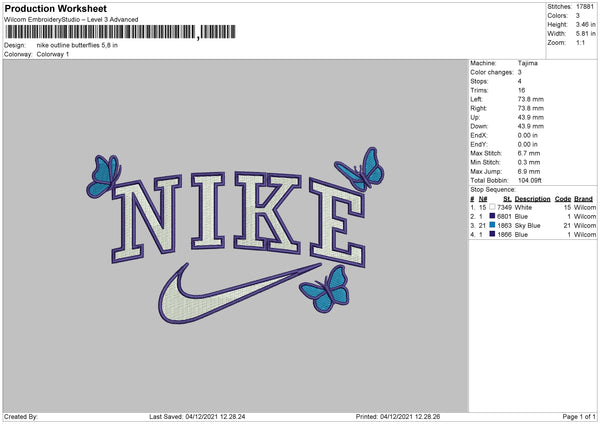Screen dimensions: 600x424
Task: Click the Description column header
Action: pos(532,199)
